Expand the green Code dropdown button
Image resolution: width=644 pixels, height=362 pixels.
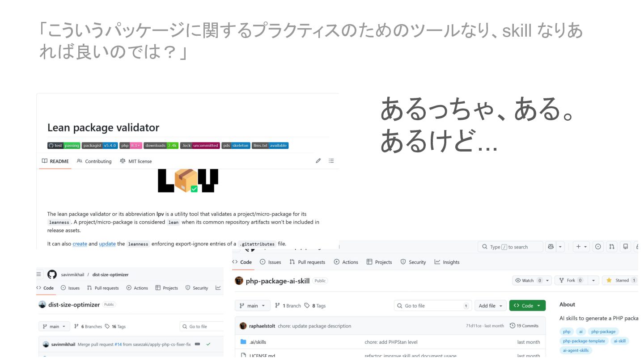tap(527, 306)
